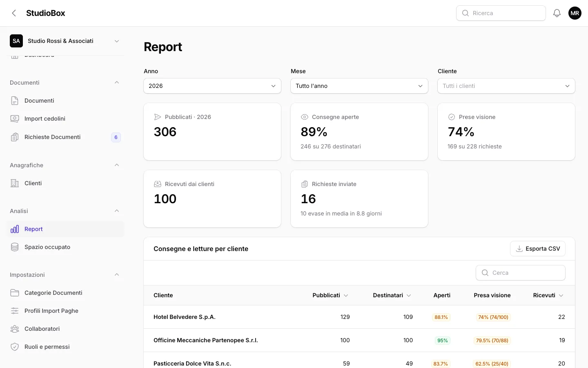588x368 pixels.
Task: Sort table by Destinatari column
Action: pyautogui.click(x=392, y=295)
